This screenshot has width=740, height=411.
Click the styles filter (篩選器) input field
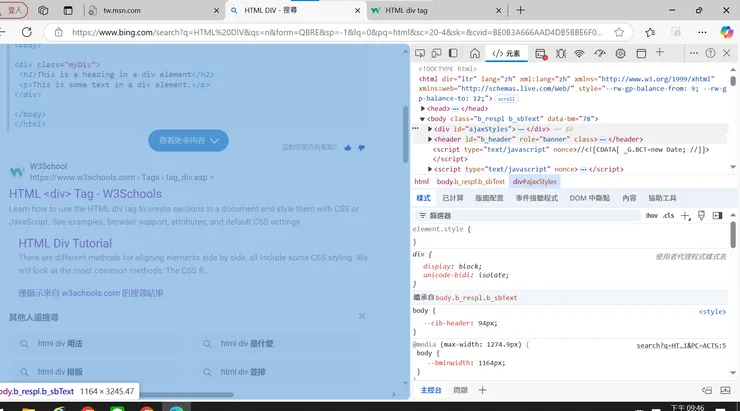click(529, 216)
